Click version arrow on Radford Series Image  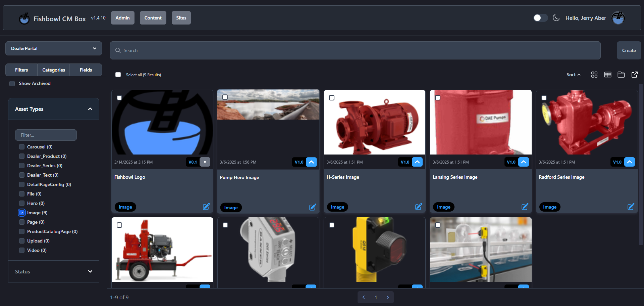click(630, 162)
